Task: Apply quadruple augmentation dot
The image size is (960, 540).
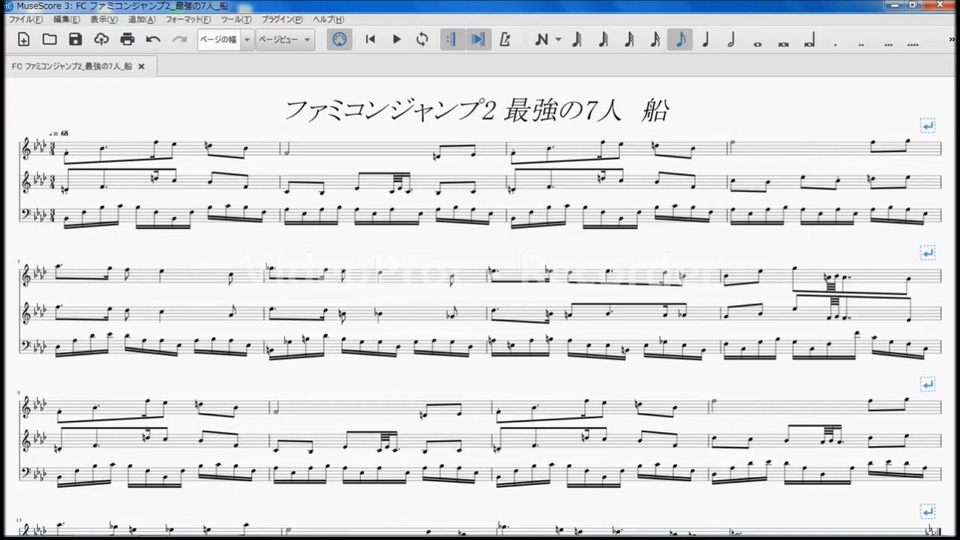Action: [913, 43]
